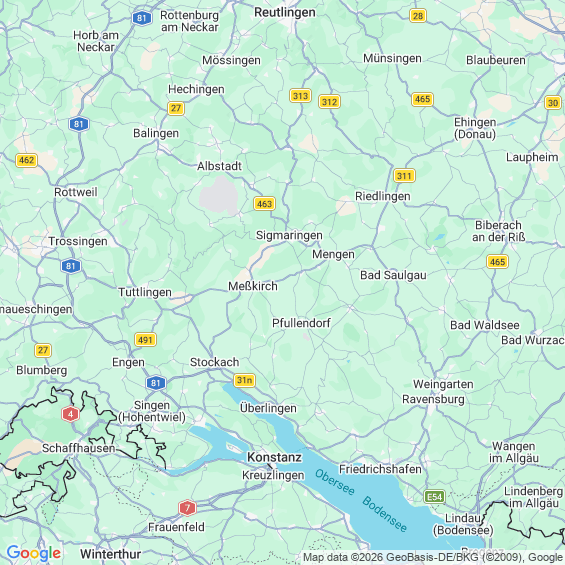Image resolution: width=565 pixels, height=565 pixels.
Task: Click the red route 7 shield near Frauenfeld
Action: coord(187,508)
